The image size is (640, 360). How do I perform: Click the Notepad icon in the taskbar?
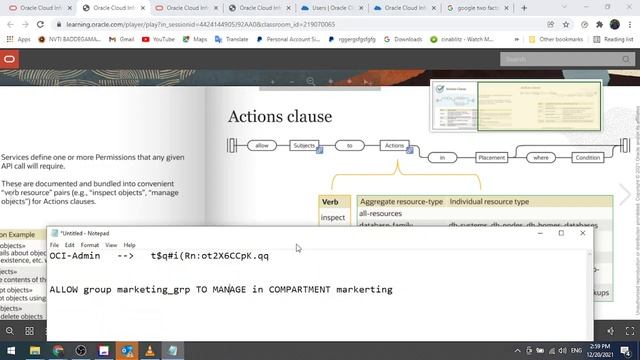click(173, 351)
